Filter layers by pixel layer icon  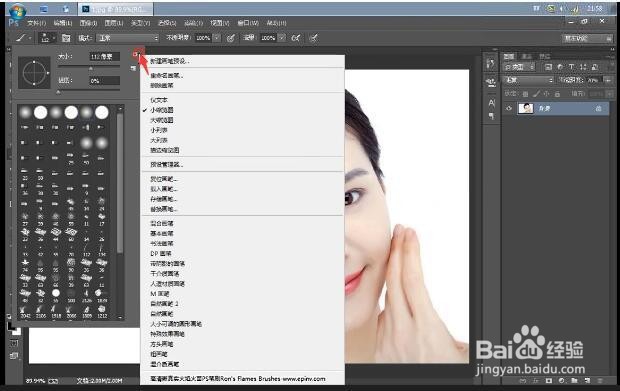548,67
